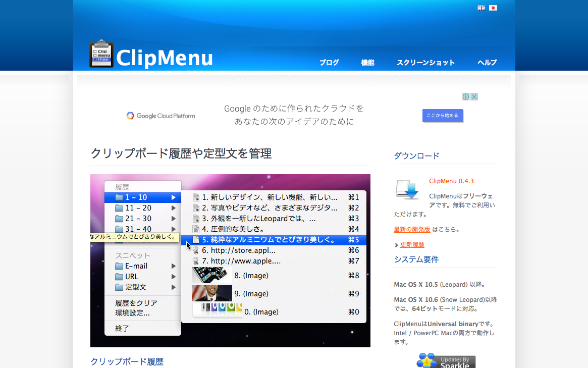Click the Google ad headline text
The image size is (588, 368).
coord(294,115)
